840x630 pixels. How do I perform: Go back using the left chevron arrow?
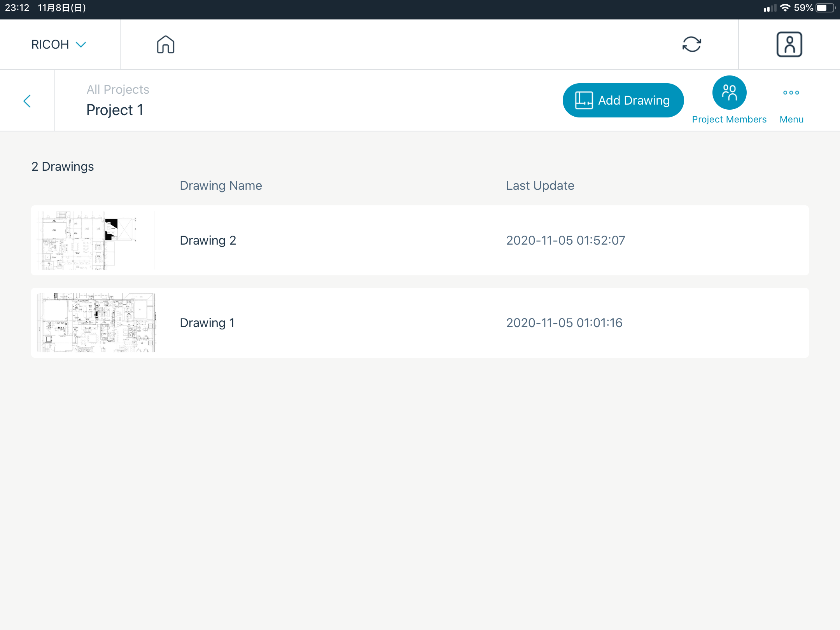(x=28, y=101)
